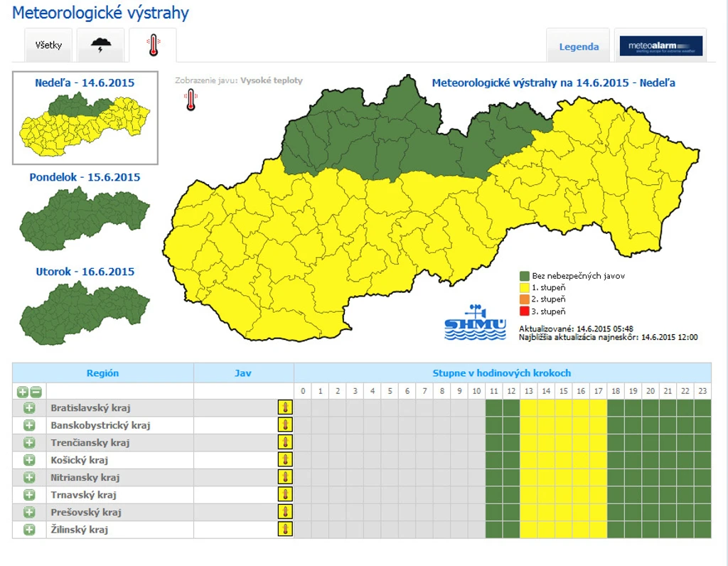728x566 pixels.
Task: Click heat icon in Nitriansky kraj row
Action: (x=285, y=477)
